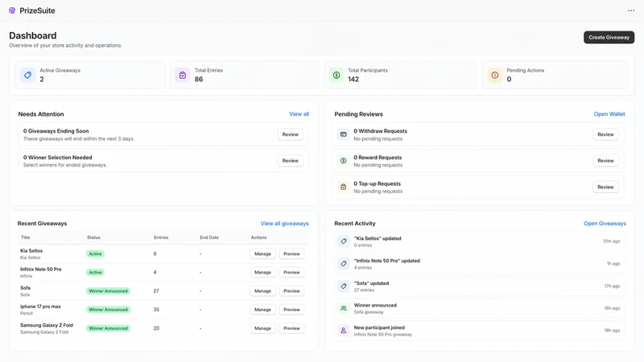Click the Winner Announced badge for Samsung Galaxy Z Fold
The width and height of the screenshot is (644, 362).
click(109, 328)
